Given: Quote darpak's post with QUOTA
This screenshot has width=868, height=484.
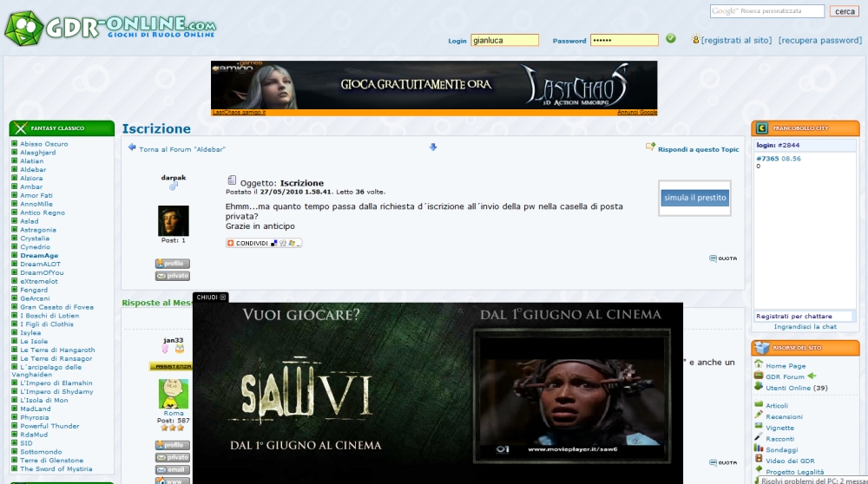Looking at the screenshot, I should tap(723, 258).
